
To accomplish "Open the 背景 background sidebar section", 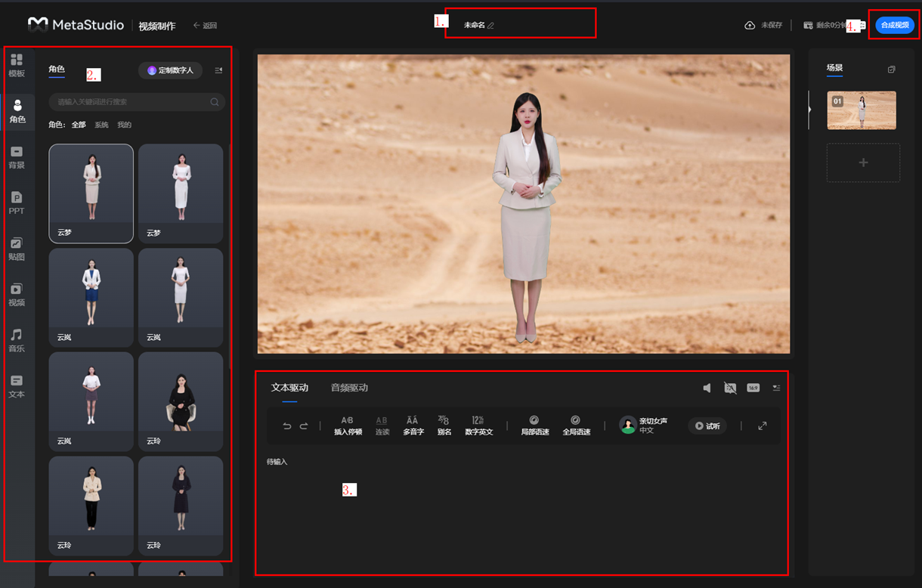I will (x=17, y=157).
